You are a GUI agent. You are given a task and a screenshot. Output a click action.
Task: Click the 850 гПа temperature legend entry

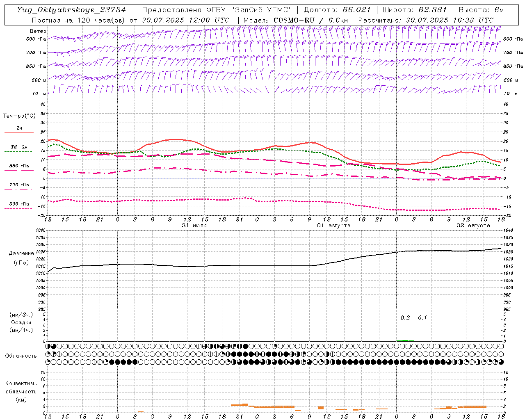19,166
